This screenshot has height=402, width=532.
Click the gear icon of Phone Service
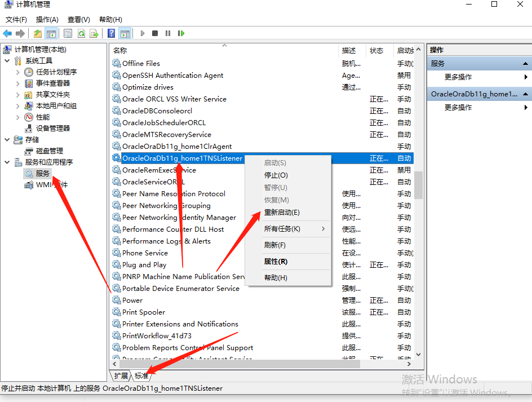(x=117, y=253)
